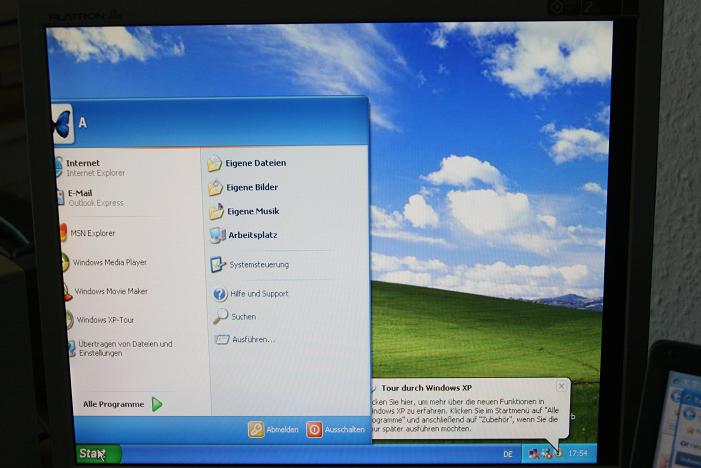Viewport: 701px width, 468px height.
Task: Click the Eigene Dateien folder icon
Action: pos(215,164)
